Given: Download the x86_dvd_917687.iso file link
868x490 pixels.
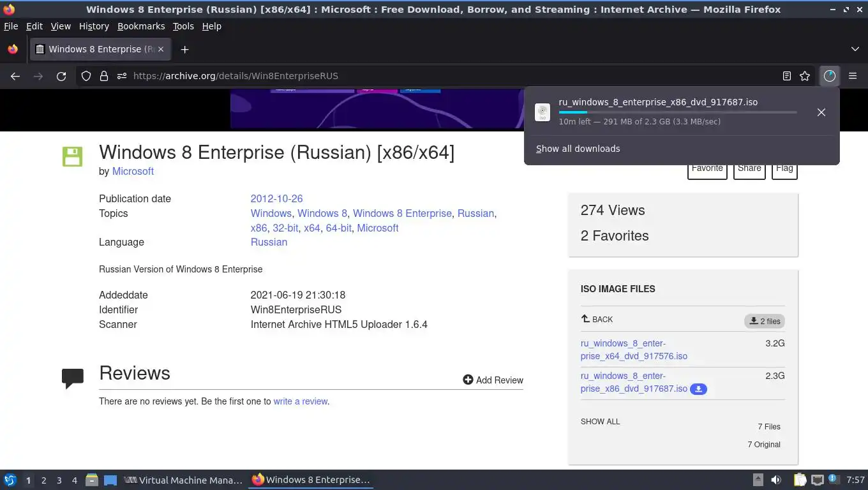Looking at the screenshot, I should click(x=634, y=382).
